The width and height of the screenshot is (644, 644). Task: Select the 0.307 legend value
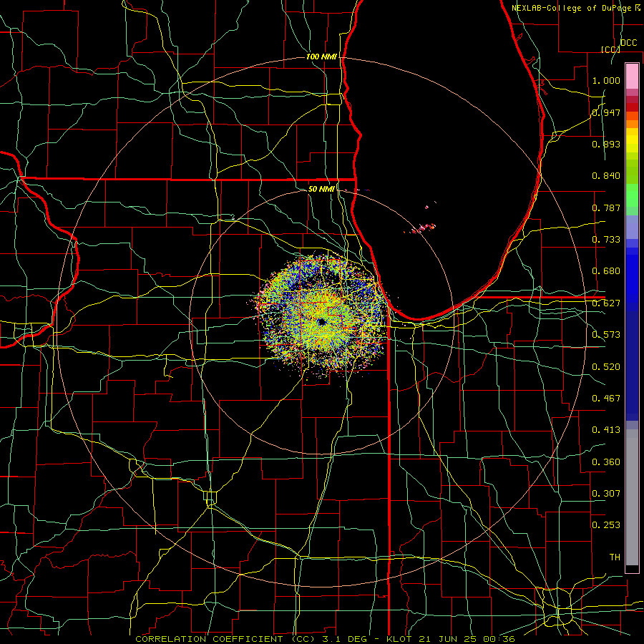pyautogui.click(x=606, y=494)
